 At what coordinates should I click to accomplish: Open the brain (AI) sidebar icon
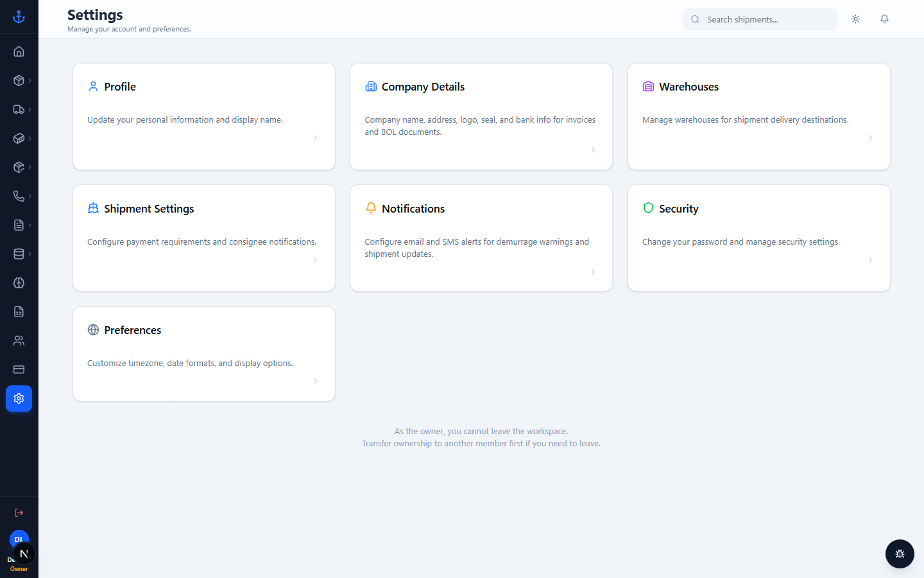pos(19,283)
